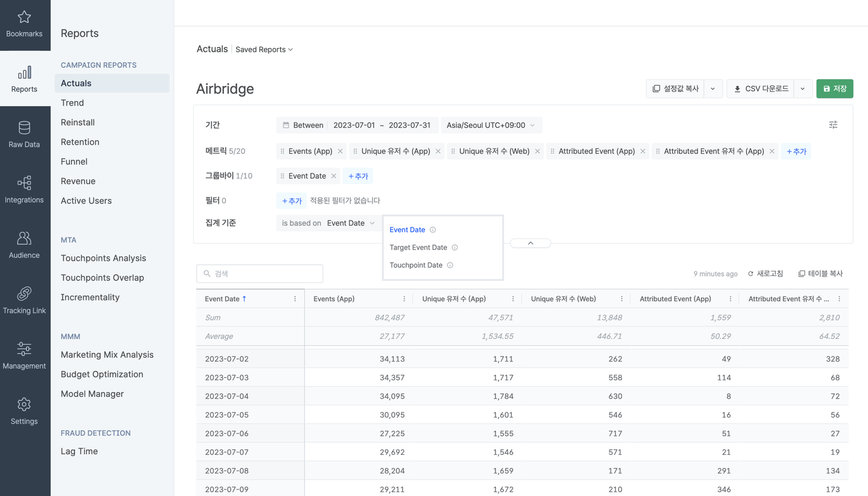
Task: Focus the 검색 search field
Action: click(260, 274)
